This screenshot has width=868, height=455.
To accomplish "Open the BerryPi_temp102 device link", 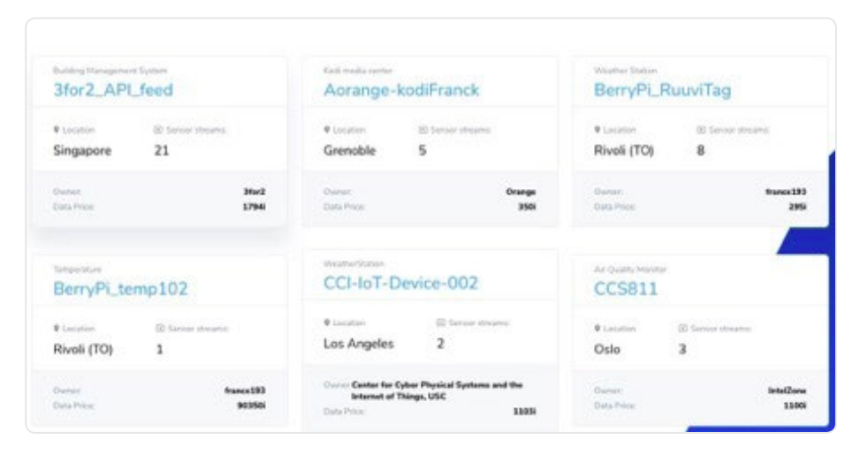I will click(120, 289).
